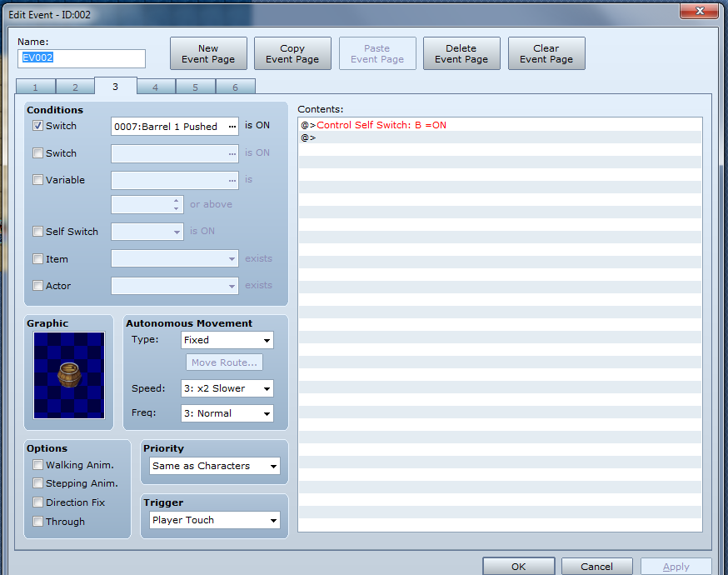Open the Speed dropdown list
The image size is (728, 575).
coord(227,389)
